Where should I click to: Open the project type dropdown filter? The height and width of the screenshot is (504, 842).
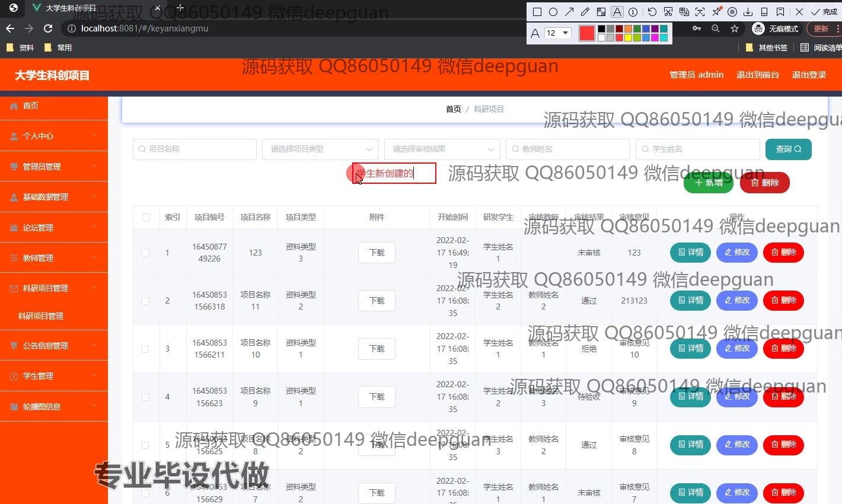coord(320,149)
